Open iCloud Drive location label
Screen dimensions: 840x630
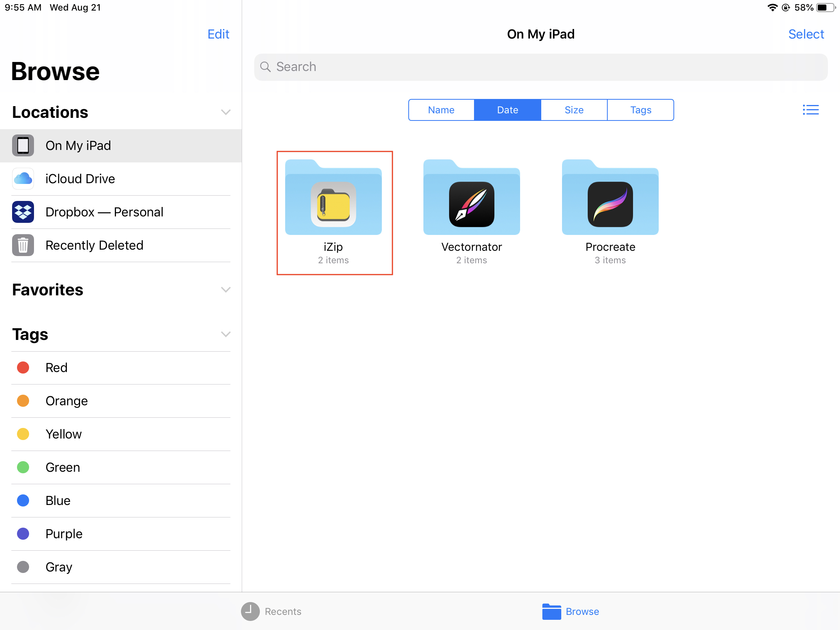(x=80, y=179)
